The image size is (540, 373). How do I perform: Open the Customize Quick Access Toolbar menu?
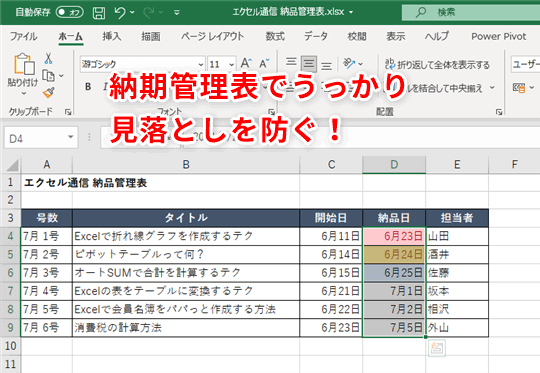177,13
